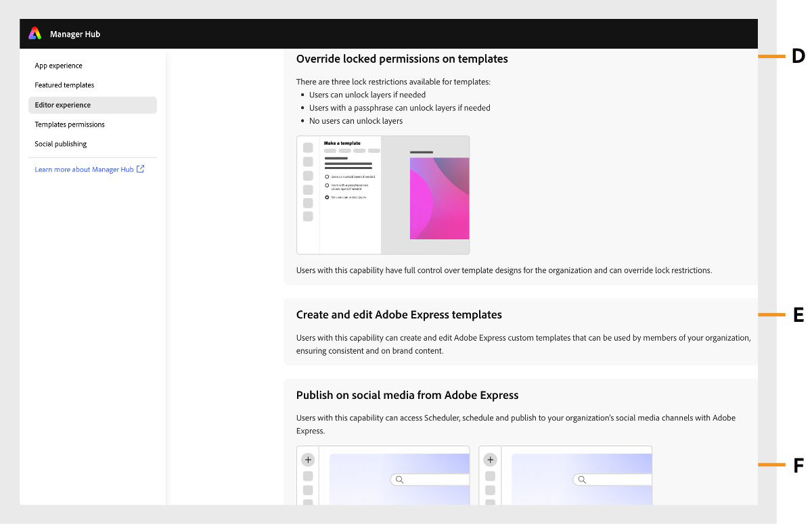This screenshot has height=524, width=812.
Task: Click 'Users can unlock layers if needed' bullet
Action: pos(367,95)
